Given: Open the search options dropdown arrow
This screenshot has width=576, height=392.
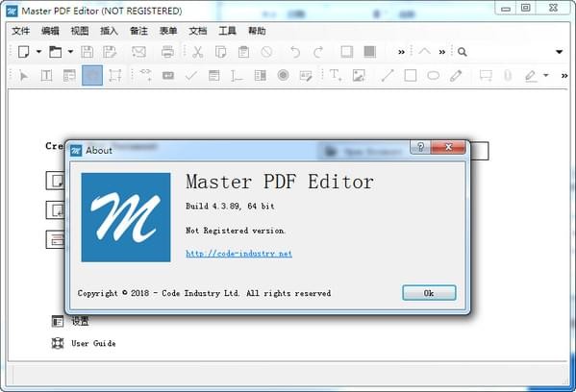Looking at the screenshot, I should click(559, 52).
